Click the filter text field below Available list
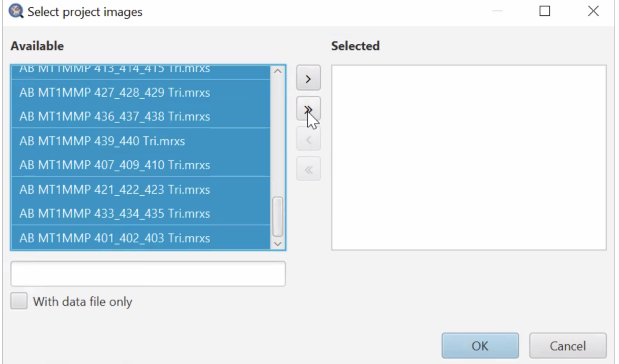The width and height of the screenshot is (619, 364). point(148,273)
